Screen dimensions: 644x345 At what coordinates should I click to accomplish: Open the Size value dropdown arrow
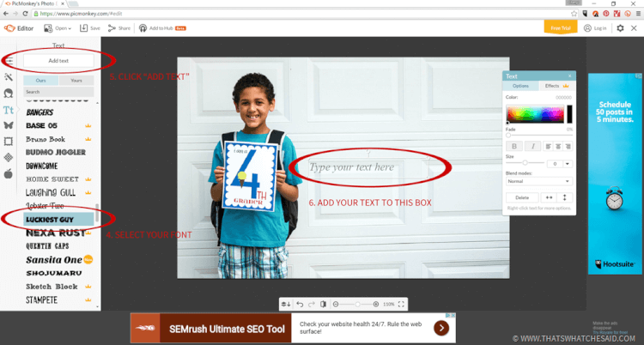(x=568, y=164)
